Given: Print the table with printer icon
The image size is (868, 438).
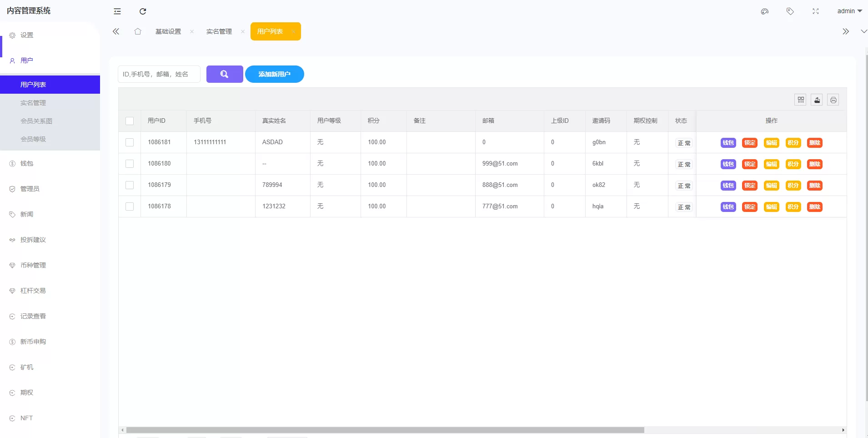Looking at the screenshot, I should 833,100.
